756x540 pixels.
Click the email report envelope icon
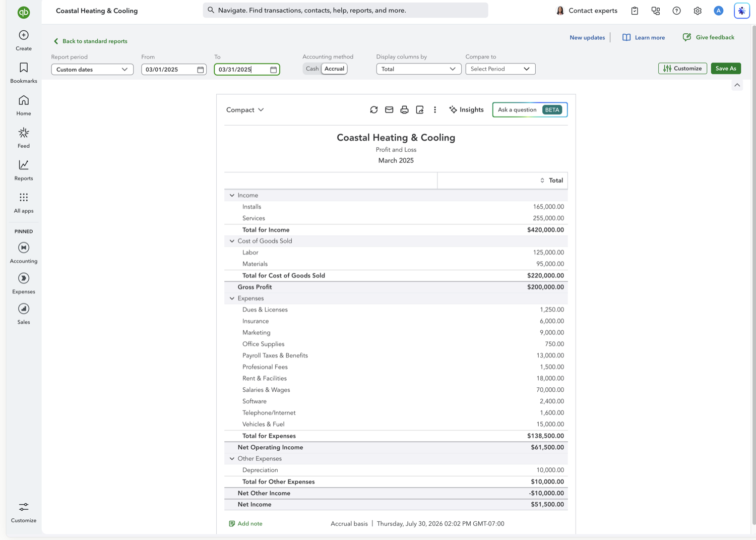(389, 109)
